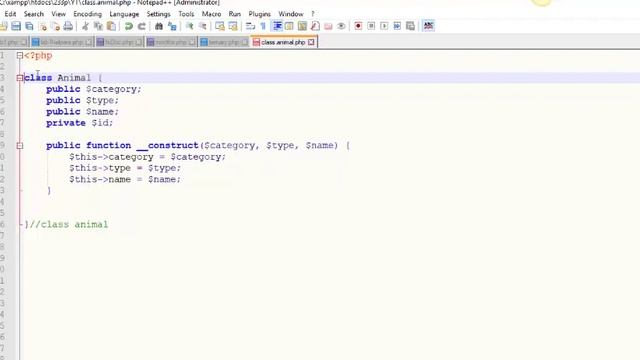Open Find with the binoculars icon
Image resolution: width=640 pixels, height=360 pixels.
(159, 27)
